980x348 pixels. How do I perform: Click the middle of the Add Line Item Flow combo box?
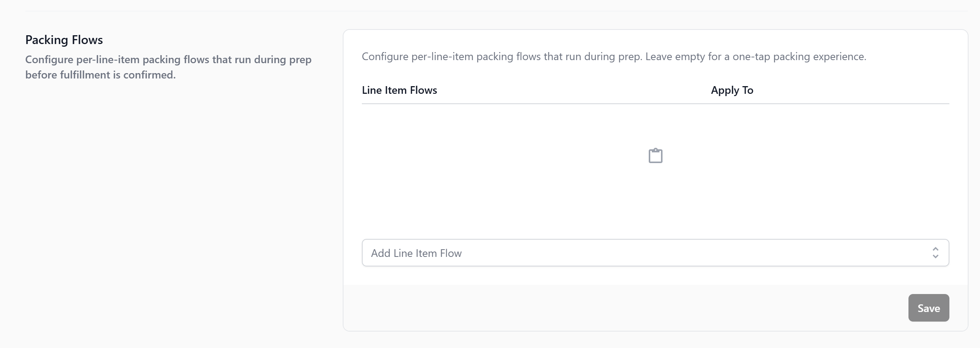[655, 253]
